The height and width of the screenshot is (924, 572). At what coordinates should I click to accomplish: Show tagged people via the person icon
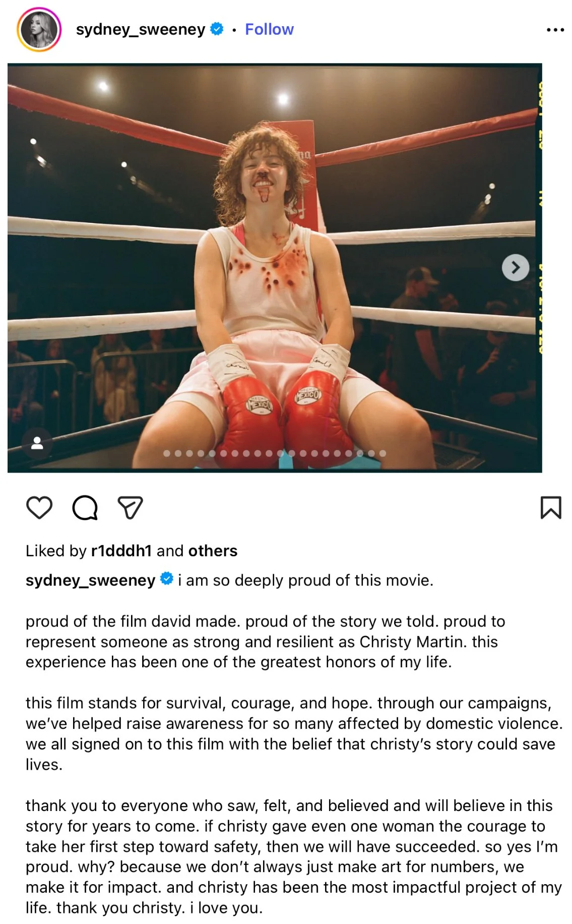[37, 443]
